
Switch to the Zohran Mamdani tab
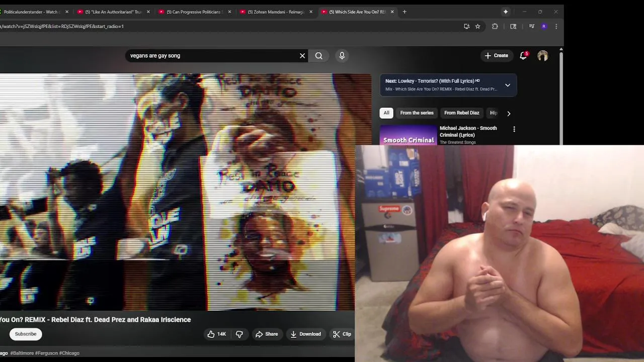[276, 12]
